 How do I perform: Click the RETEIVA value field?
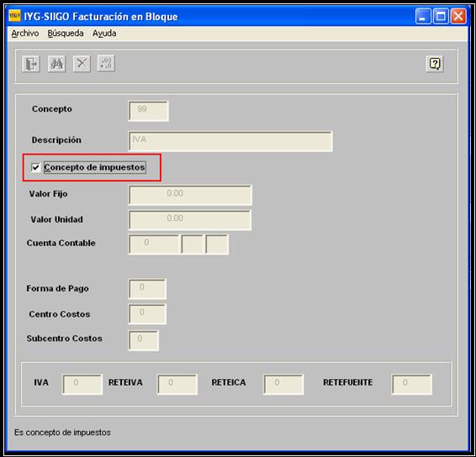point(177,385)
